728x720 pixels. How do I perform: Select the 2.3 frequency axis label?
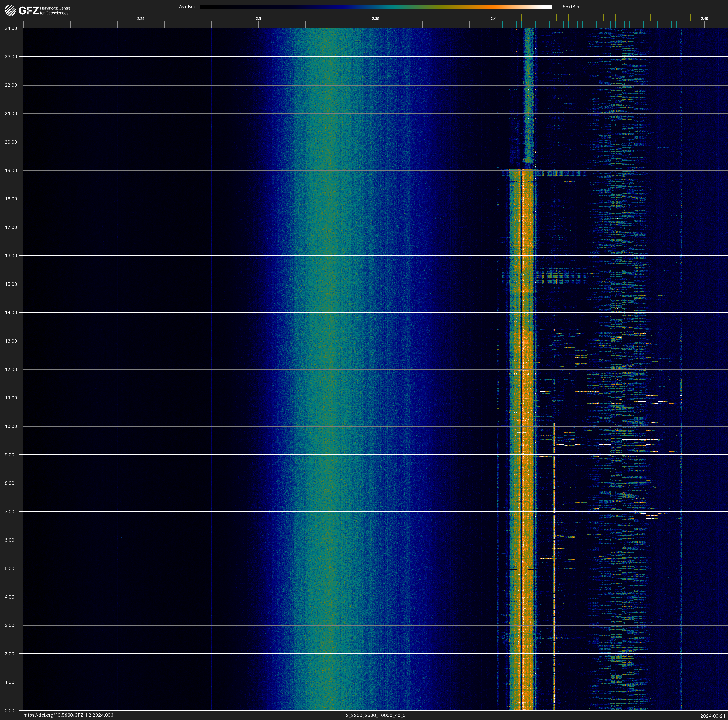(x=258, y=19)
